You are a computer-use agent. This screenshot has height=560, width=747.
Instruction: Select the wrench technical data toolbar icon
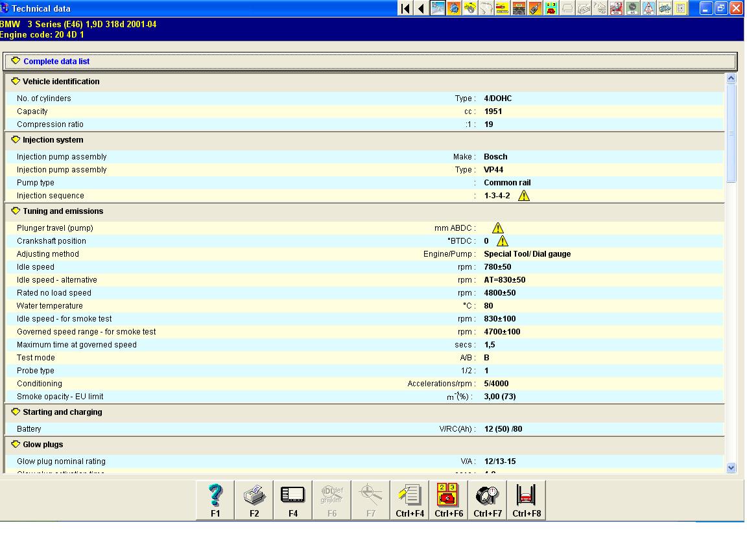(438, 8)
